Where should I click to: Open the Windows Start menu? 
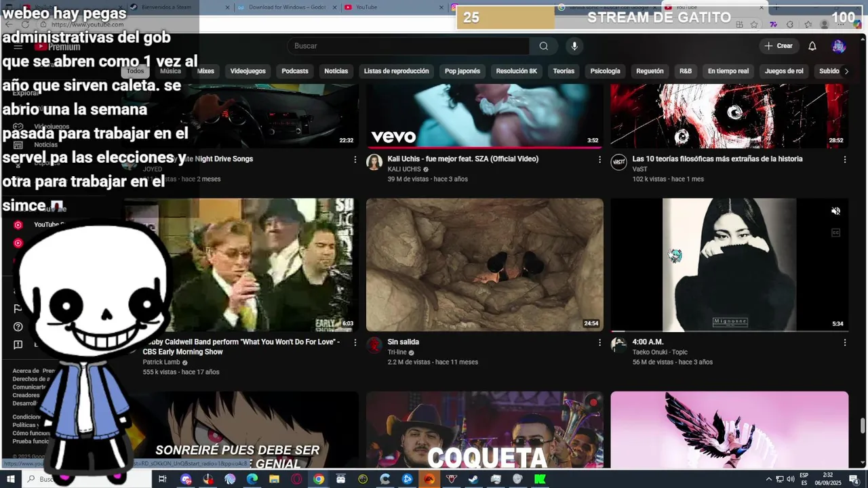pos(11,479)
